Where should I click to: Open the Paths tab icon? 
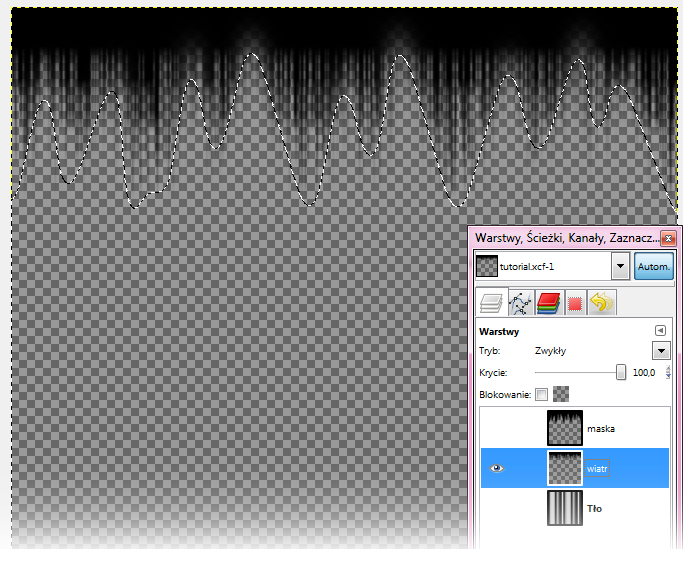click(518, 303)
